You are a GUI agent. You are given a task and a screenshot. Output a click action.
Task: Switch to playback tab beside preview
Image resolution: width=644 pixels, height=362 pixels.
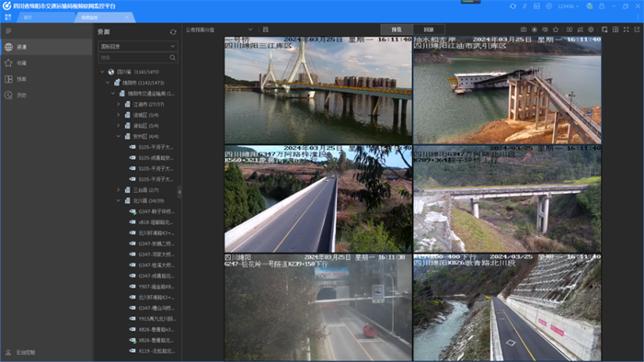pos(429,29)
